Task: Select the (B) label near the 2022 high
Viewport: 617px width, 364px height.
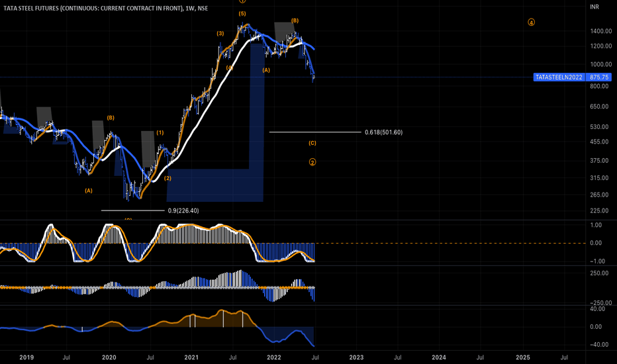Action: click(x=295, y=21)
